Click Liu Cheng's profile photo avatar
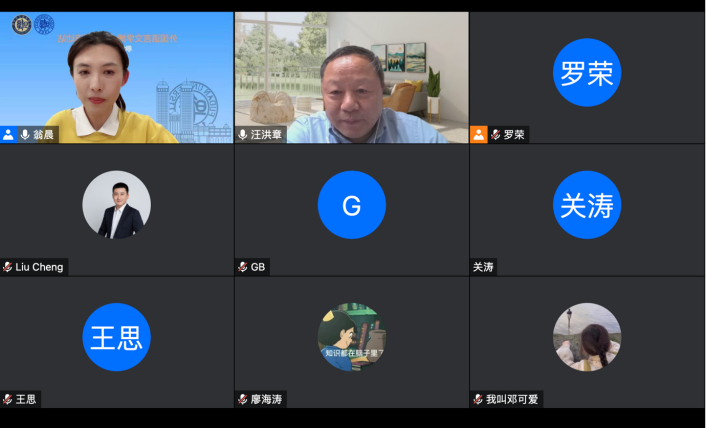 (x=116, y=205)
